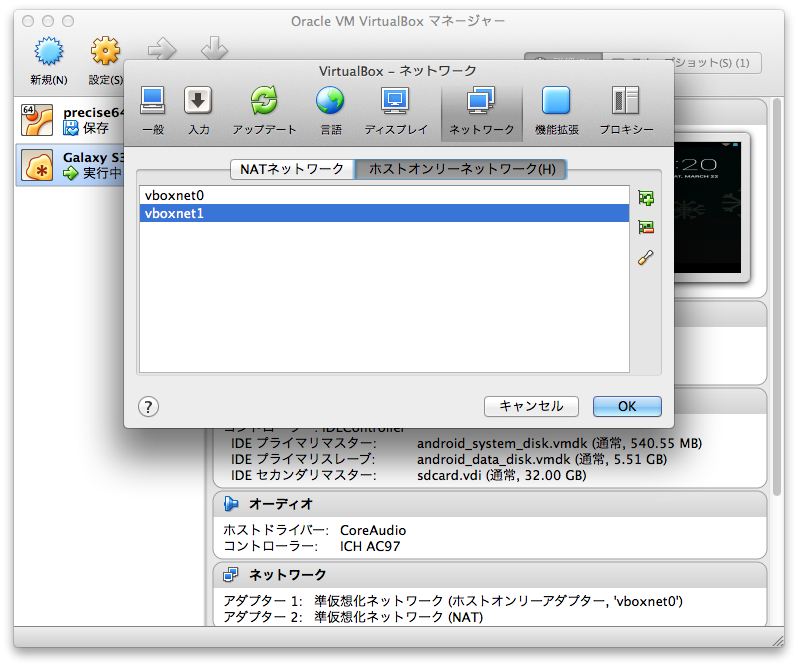Click android_system_disk.vmdk entry
Screen dimensions: 798x667
(559, 444)
